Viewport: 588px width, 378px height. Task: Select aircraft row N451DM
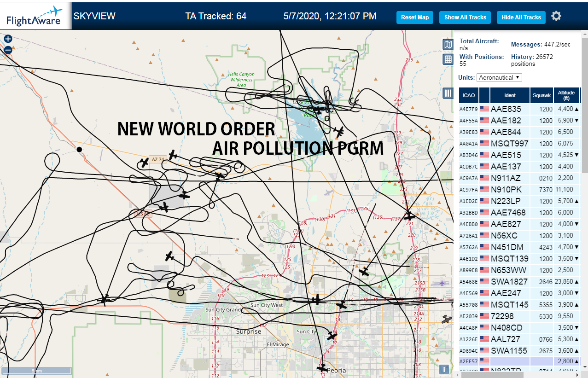coord(519,247)
